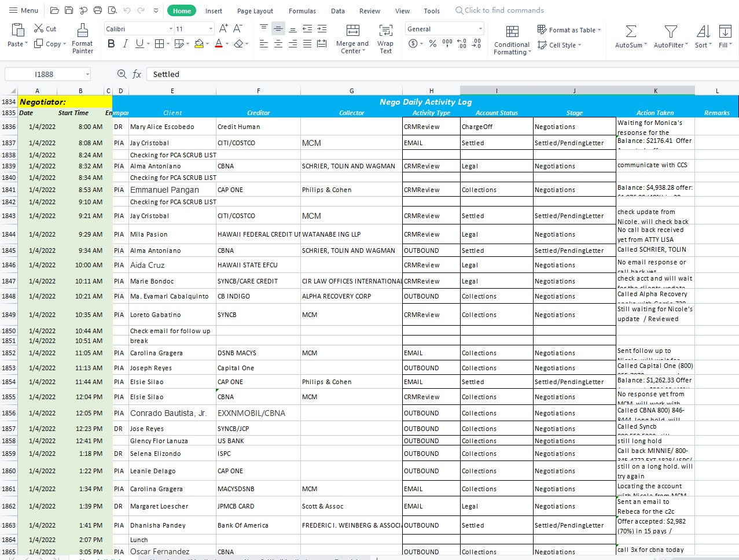Open the Menu button
This screenshot has height=560, width=739.
point(24,10)
